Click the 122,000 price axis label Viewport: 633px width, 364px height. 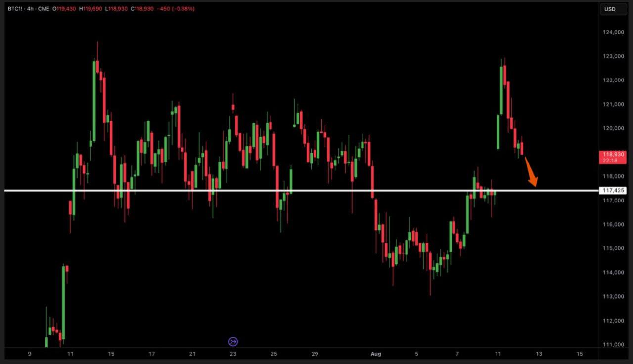tap(613, 81)
